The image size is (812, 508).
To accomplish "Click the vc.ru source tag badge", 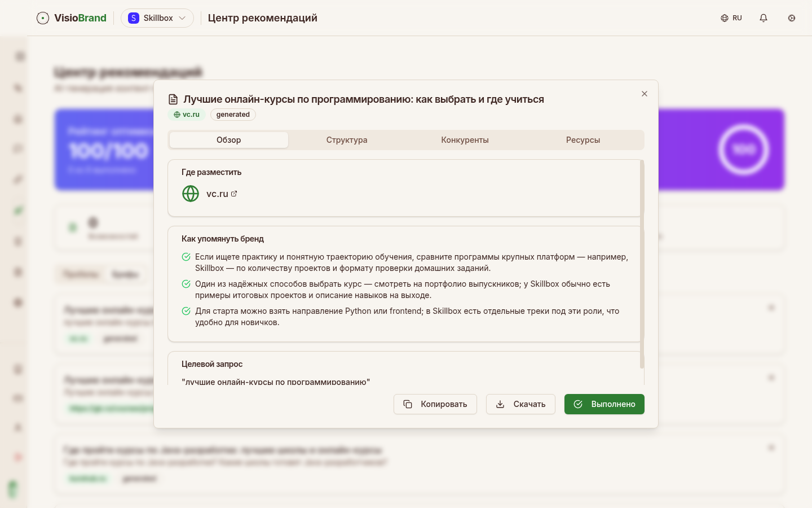I will tap(187, 115).
